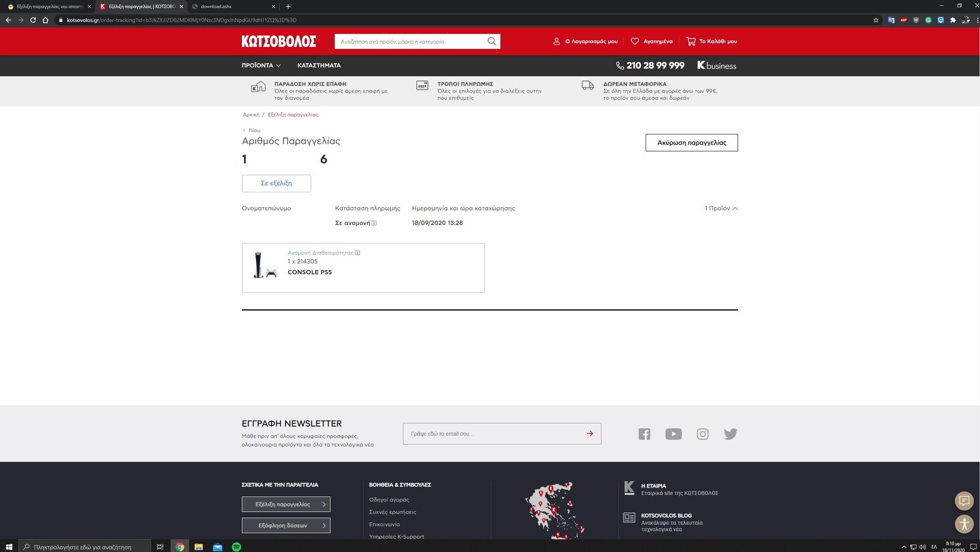Viewport: 980px width, 552px height.
Task: Open the live chat bubble
Action: tap(964, 501)
